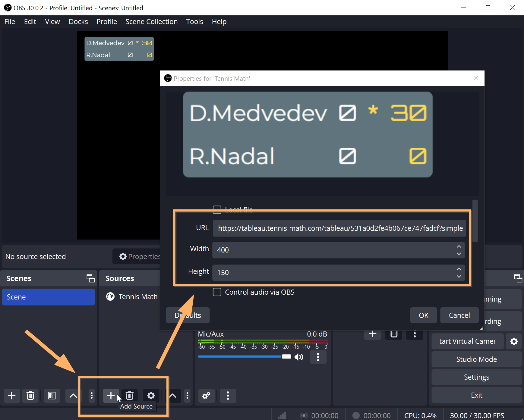Click OK in Properties dialog
Image resolution: width=524 pixels, height=420 pixels.
click(x=423, y=315)
